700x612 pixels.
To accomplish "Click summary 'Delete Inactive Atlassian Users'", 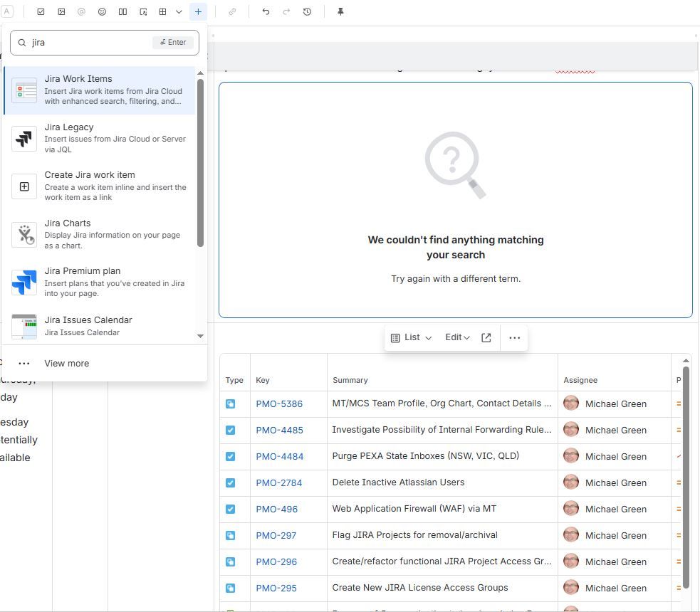I will point(398,482).
